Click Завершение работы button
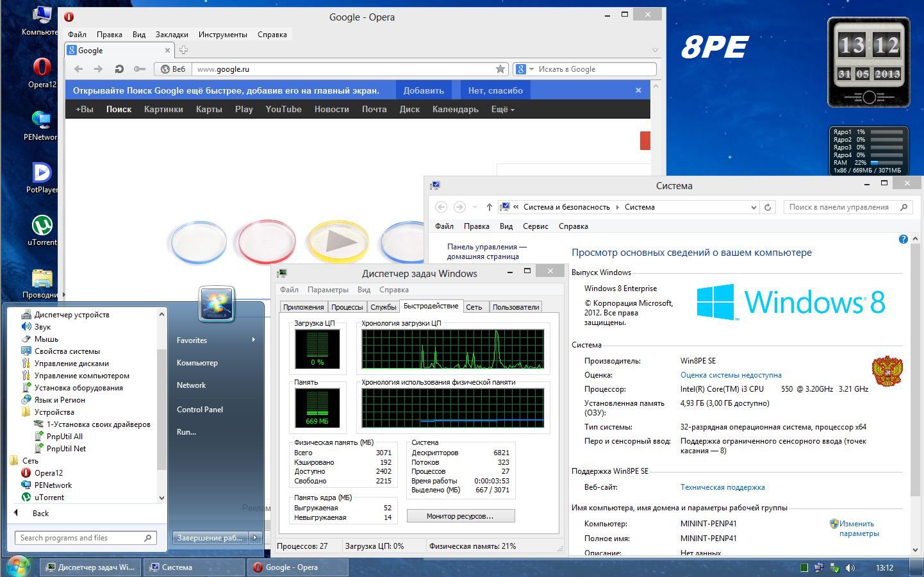The image size is (924, 577). pos(210,538)
